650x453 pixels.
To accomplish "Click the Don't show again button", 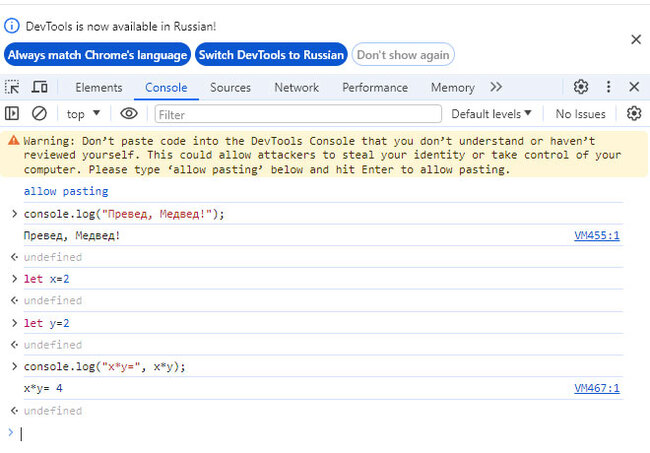I will (x=403, y=55).
